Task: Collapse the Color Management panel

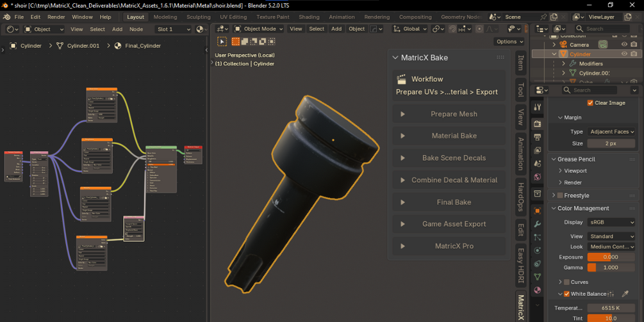Action: click(554, 209)
